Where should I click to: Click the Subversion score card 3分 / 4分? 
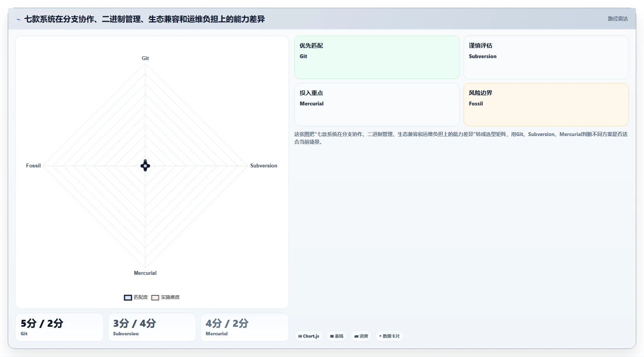(x=152, y=327)
